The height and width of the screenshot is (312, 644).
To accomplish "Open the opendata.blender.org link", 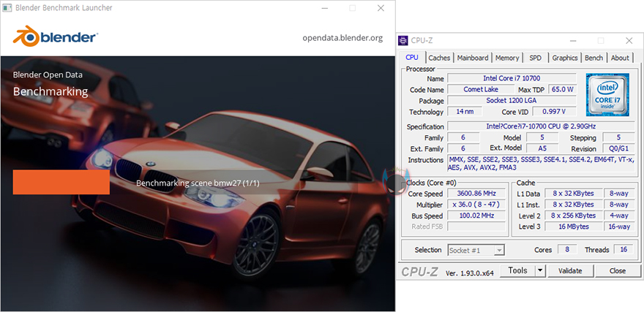I will [x=342, y=38].
